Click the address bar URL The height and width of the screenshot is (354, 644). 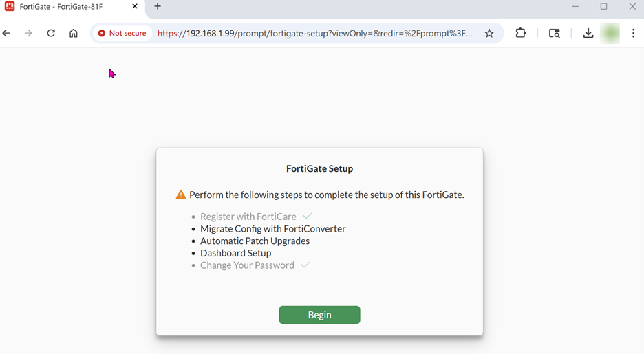[314, 33]
